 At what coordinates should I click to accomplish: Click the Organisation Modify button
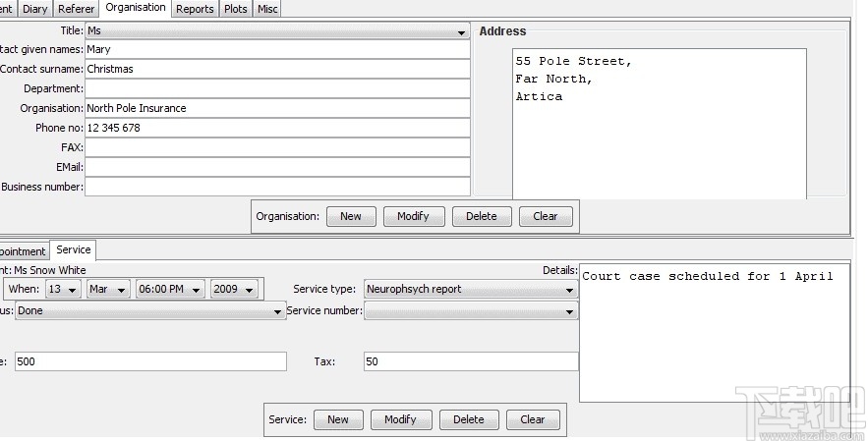(414, 216)
